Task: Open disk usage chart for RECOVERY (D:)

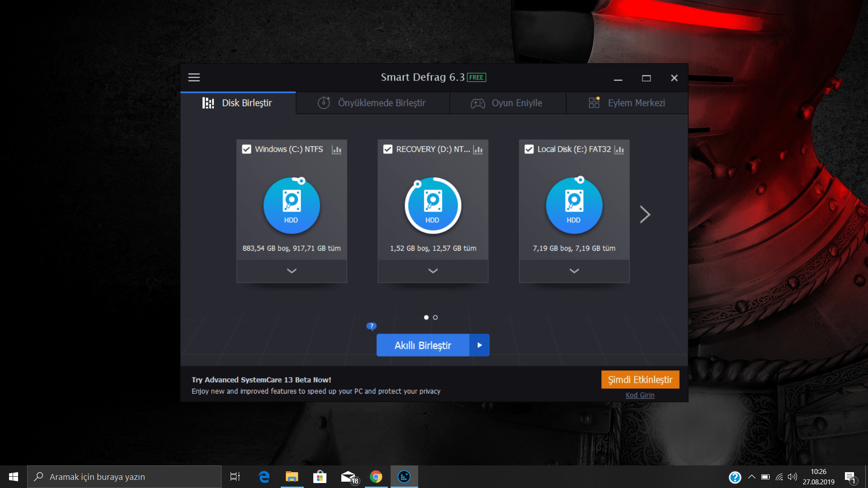Action: [478, 150]
